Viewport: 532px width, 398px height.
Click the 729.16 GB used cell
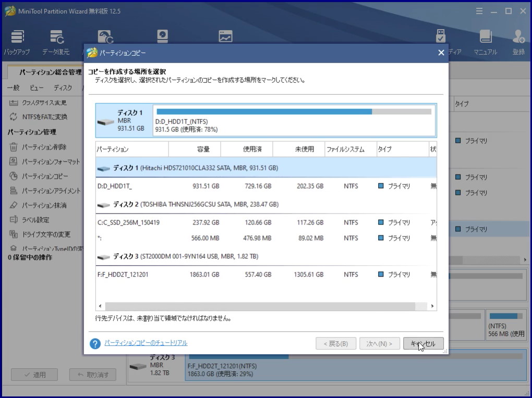(x=258, y=186)
